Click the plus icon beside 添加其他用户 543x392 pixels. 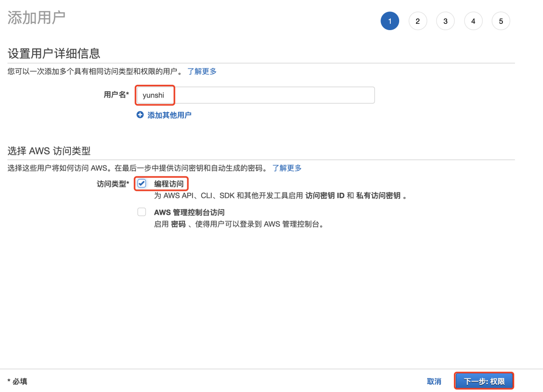[140, 115]
